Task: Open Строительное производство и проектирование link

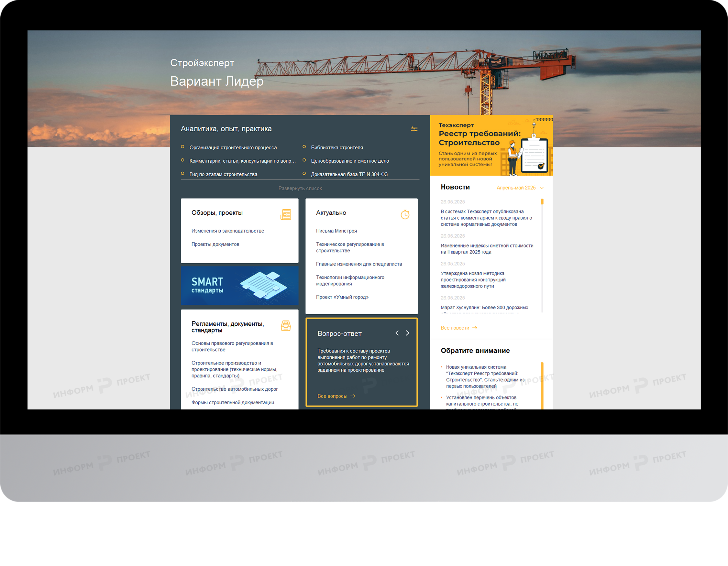Action: [234, 369]
